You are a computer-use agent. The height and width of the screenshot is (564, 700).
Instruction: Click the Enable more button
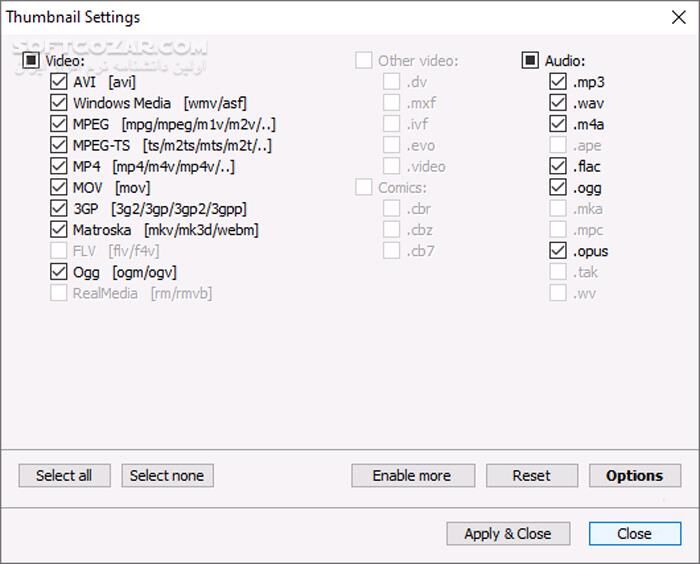pos(411,476)
